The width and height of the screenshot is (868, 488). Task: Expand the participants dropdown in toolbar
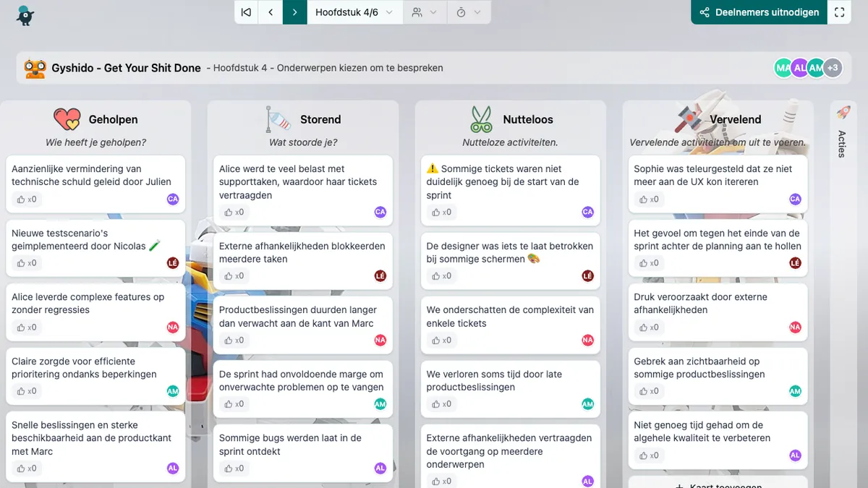[x=424, y=12]
